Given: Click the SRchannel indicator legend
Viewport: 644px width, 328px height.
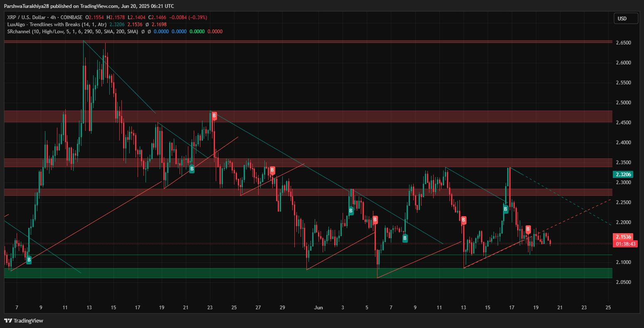Looking at the screenshot, I should 73,32.
